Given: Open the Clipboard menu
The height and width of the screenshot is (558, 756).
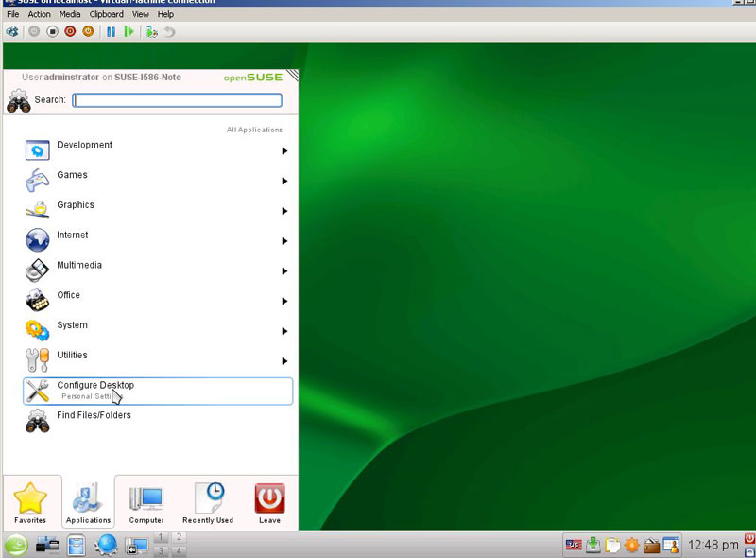Looking at the screenshot, I should (107, 14).
